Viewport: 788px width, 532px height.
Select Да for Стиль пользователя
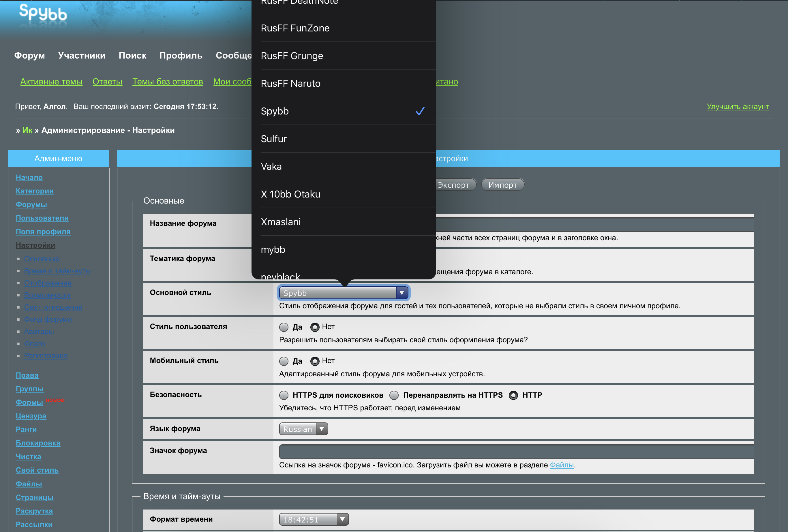click(284, 327)
